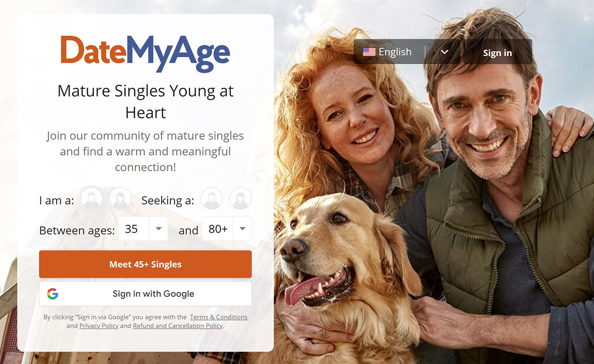
Task: Open the Refund and Cancellation Policy link
Action: click(178, 326)
